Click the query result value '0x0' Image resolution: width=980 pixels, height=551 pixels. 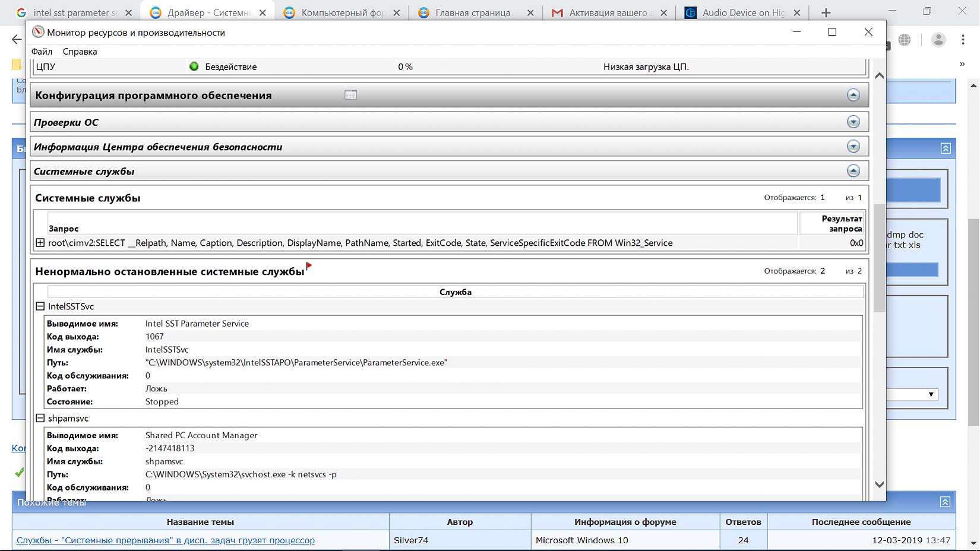[856, 243]
